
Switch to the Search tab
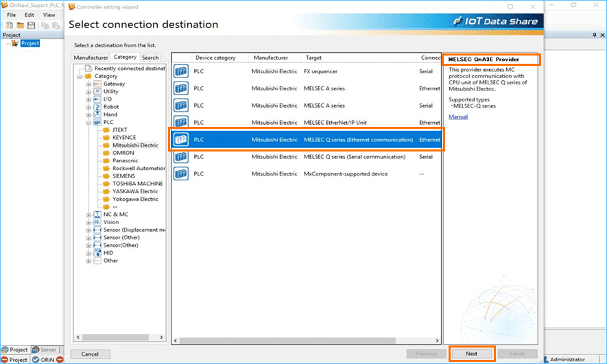coord(150,58)
